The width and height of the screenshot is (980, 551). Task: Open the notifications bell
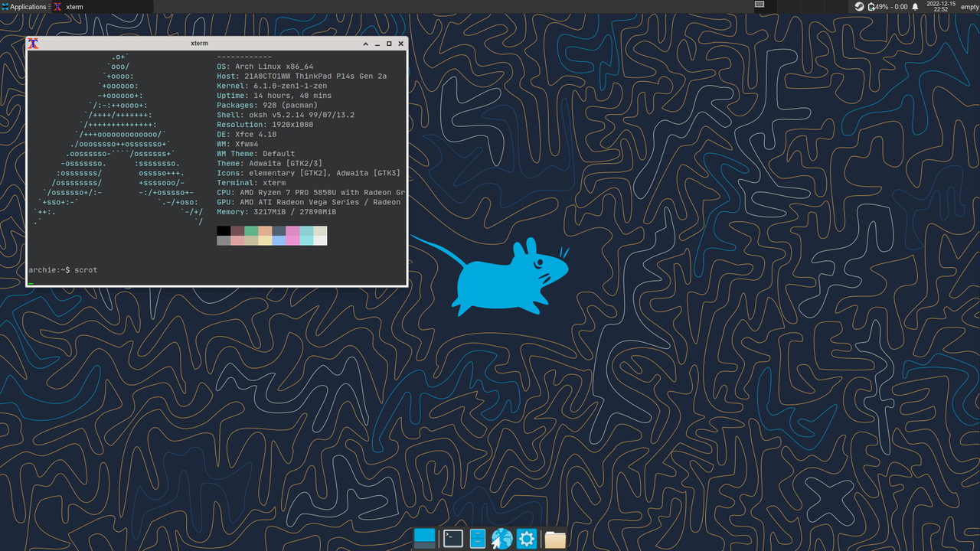[915, 7]
